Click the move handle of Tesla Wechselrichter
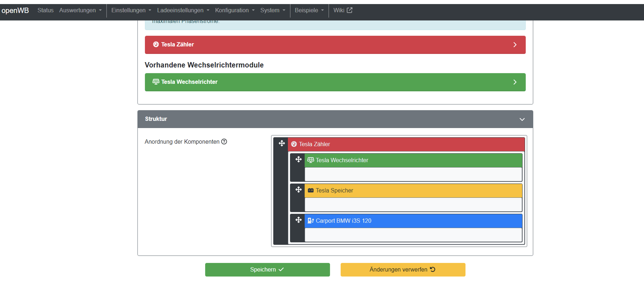 tap(298, 159)
